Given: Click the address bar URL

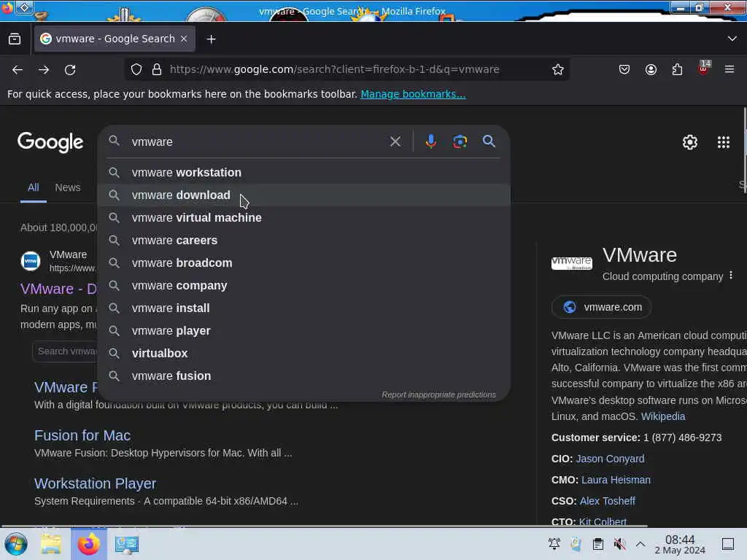Looking at the screenshot, I should 334,69.
